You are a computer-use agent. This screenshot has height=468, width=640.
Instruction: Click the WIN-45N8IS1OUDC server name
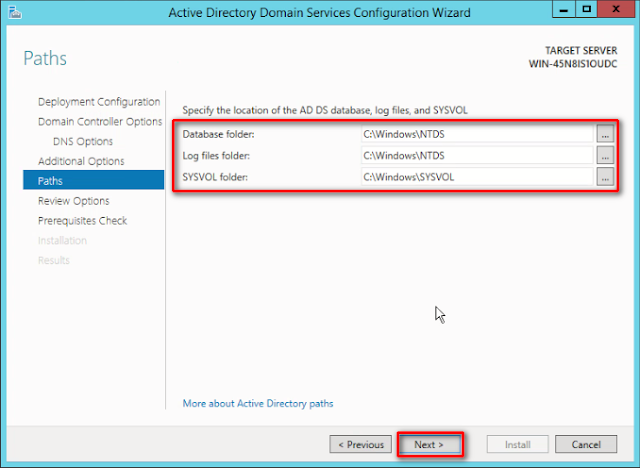point(573,64)
